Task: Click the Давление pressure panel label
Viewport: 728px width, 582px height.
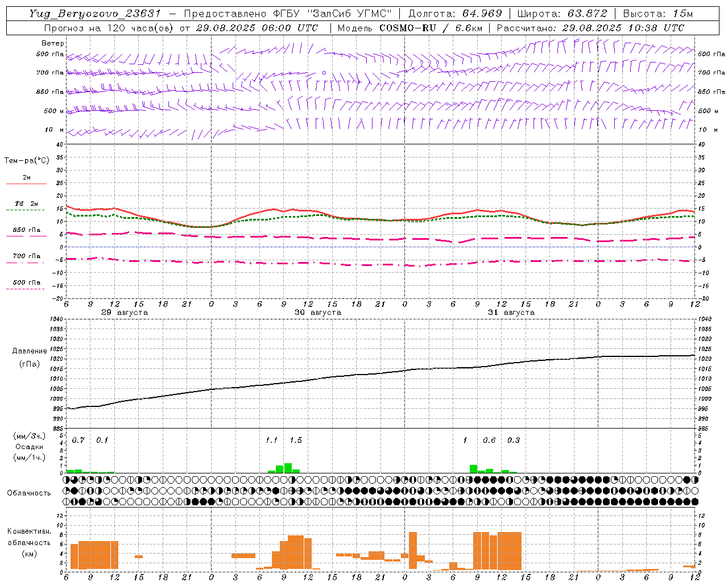Action: [x=30, y=351]
